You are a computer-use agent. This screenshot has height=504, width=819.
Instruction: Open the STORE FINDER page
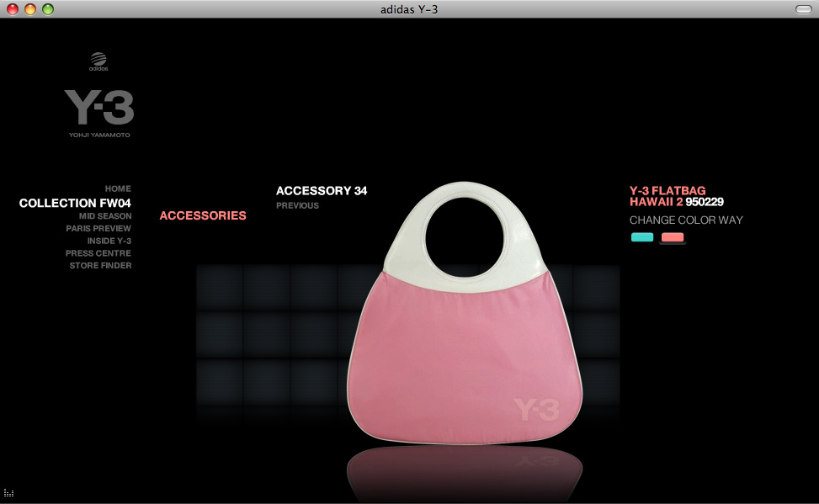101,265
